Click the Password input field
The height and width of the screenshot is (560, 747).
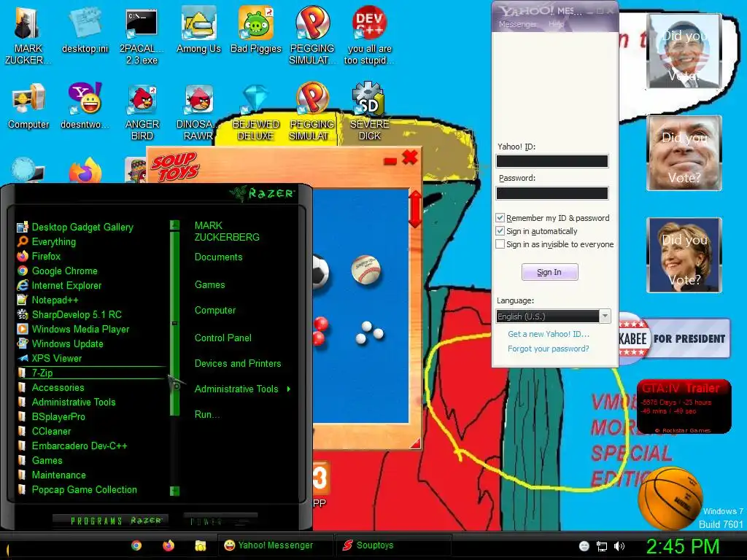pos(552,192)
